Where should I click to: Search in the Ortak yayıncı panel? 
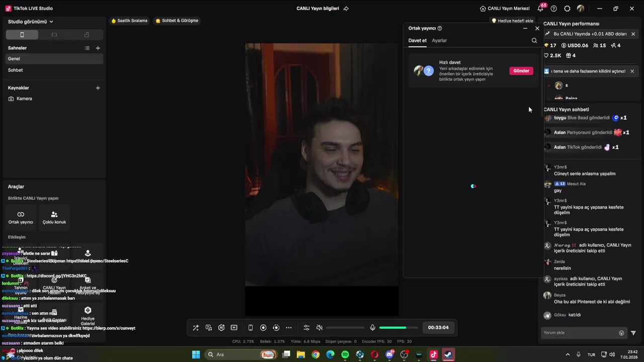(x=534, y=41)
